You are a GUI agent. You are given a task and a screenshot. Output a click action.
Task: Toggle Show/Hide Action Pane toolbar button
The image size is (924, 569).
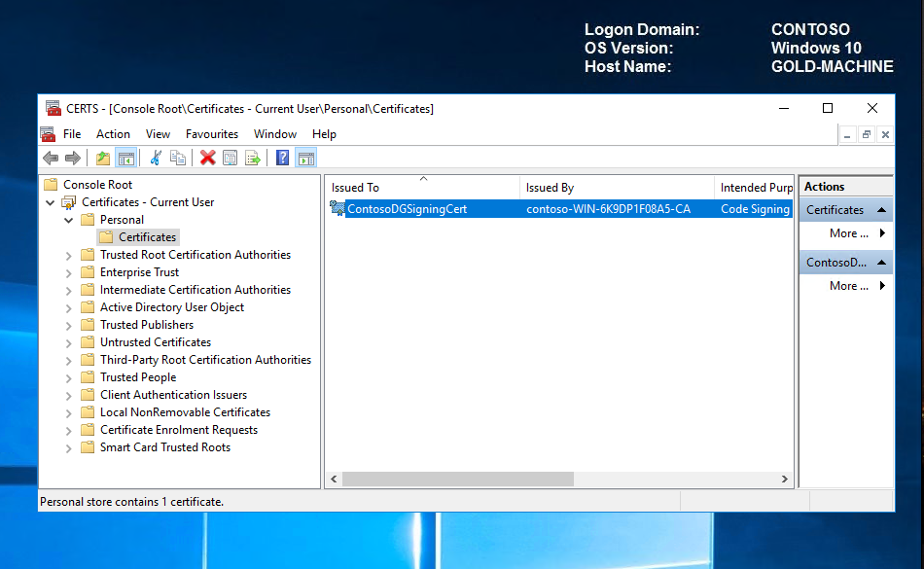coord(305,158)
